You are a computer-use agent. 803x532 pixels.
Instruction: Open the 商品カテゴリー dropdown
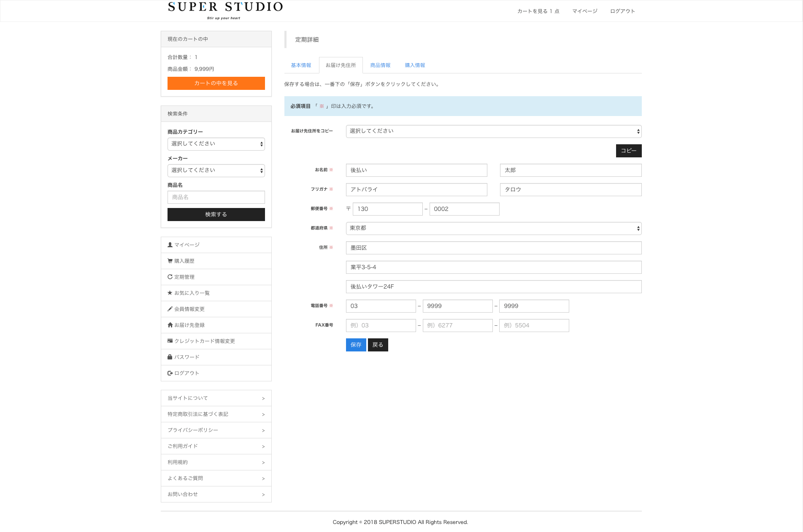click(216, 144)
